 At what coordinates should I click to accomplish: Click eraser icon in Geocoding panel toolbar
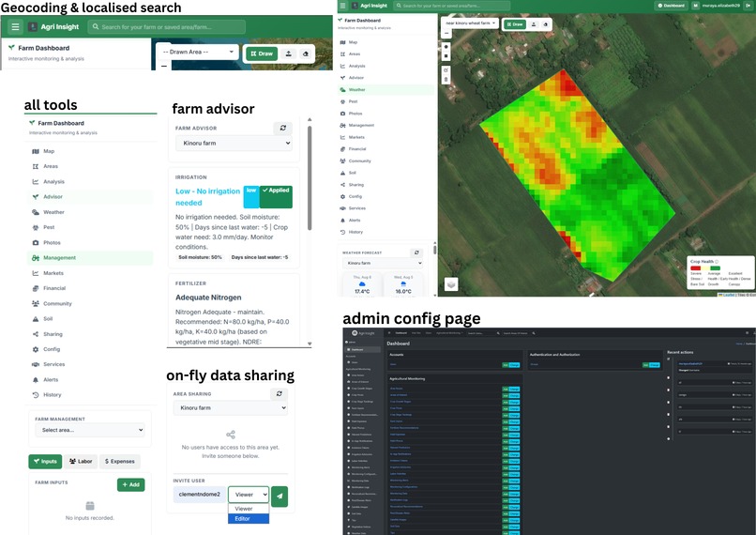(x=305, y=53)
